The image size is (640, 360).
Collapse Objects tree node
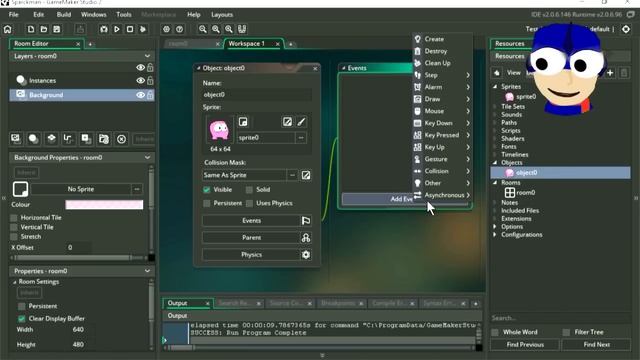click(x=495, y=162)
